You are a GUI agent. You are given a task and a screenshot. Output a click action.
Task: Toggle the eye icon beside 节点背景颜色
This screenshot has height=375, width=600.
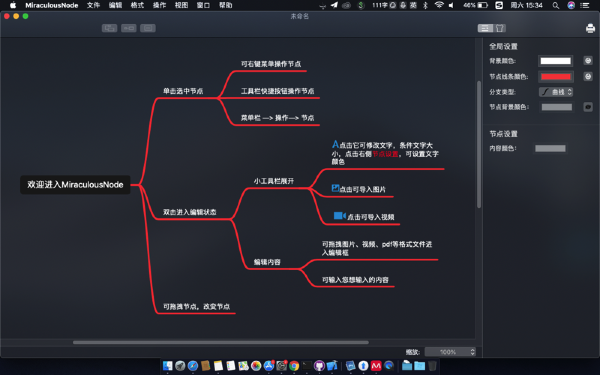[x=588, y=107]
